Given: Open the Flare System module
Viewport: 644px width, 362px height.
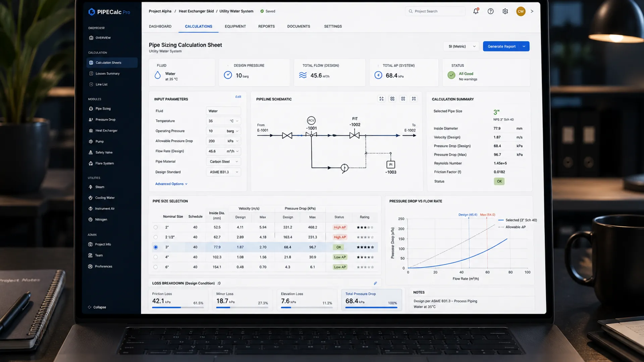Looking at the screenshot, I should click(101, 163).
